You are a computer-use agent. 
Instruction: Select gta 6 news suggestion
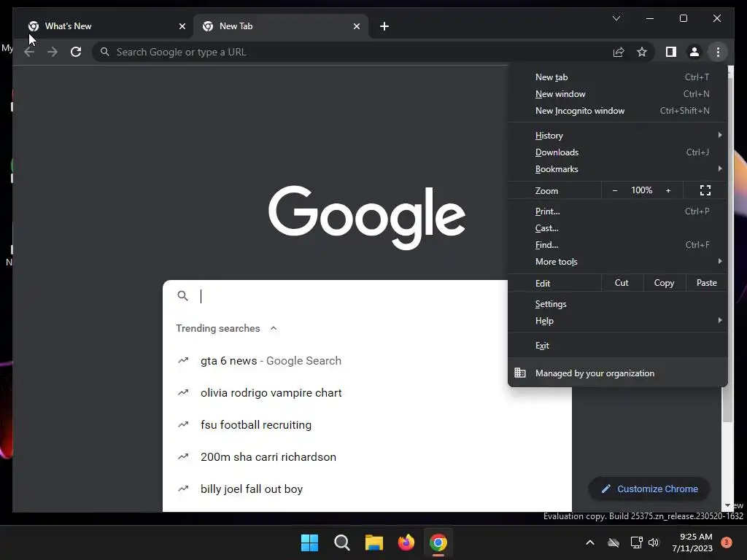coord(367,360)
